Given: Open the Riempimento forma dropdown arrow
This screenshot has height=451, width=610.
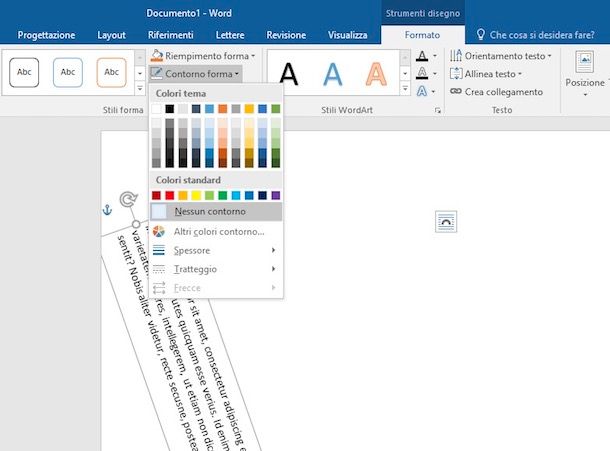Looking at the screenshot, I should coord(253,56).
